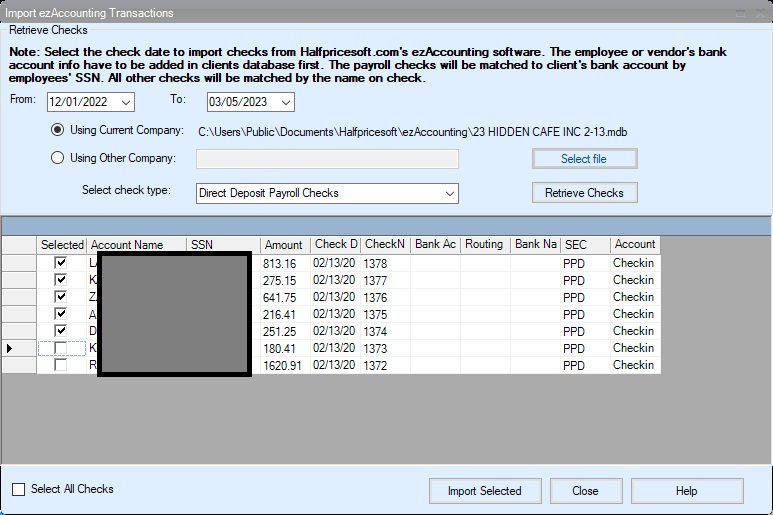
Task: Click the Other Company file path field
Action: [x=327, y=159]
